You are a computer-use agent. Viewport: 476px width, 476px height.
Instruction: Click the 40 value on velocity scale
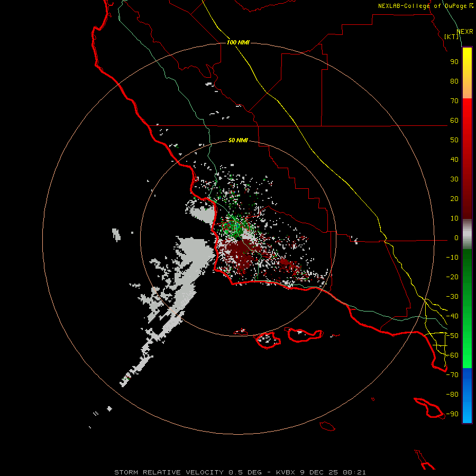(x=454, y=160)
